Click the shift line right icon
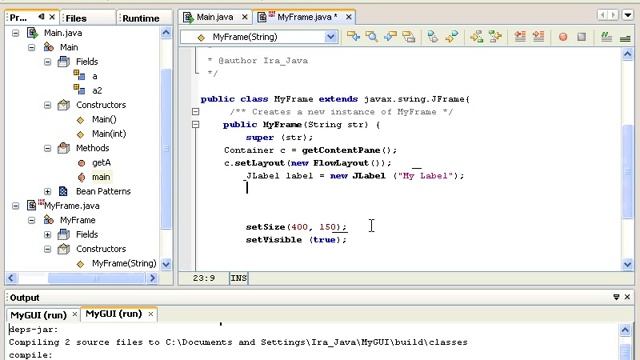Viewport: 640px width, 360px height. (539, 37)
